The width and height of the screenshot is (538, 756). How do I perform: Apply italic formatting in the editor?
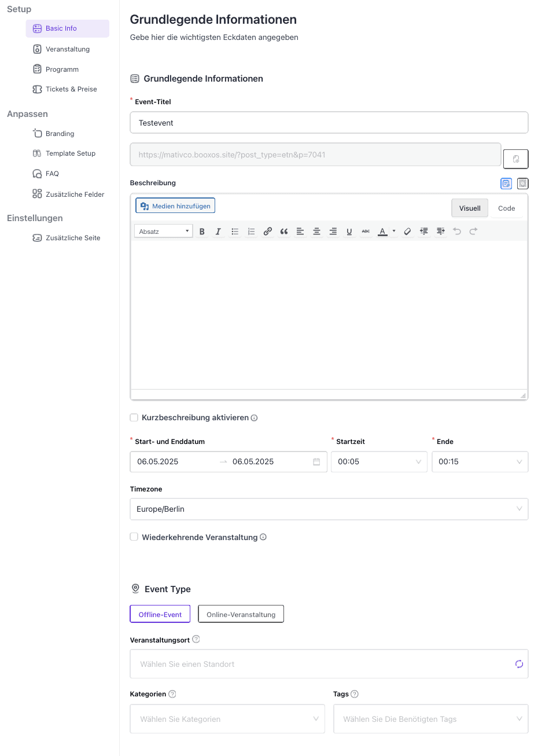pos(218,232)
